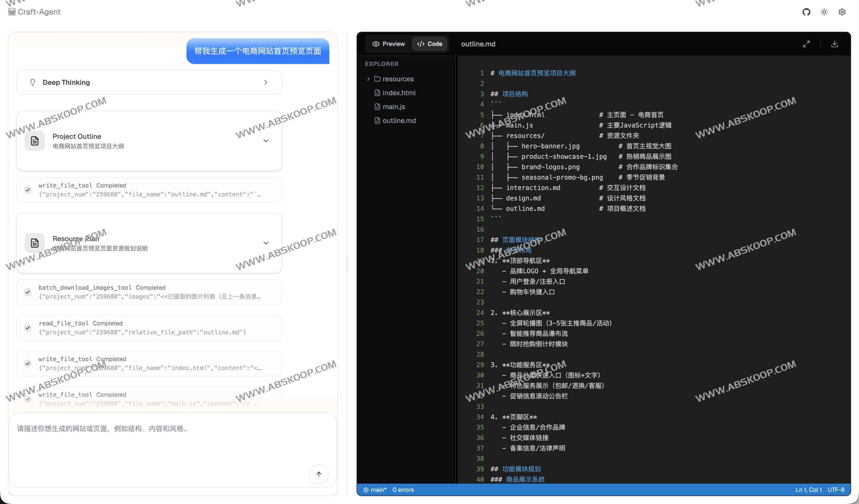Toggle the light/dark theme sun icon
The image size is (859, 504).
point(824,12)
